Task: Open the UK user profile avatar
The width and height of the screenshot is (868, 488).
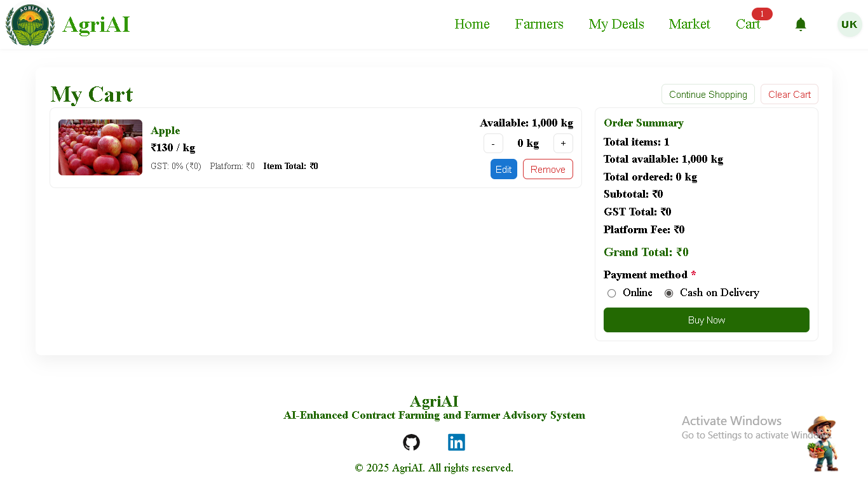Action: [x=849, y=25]
